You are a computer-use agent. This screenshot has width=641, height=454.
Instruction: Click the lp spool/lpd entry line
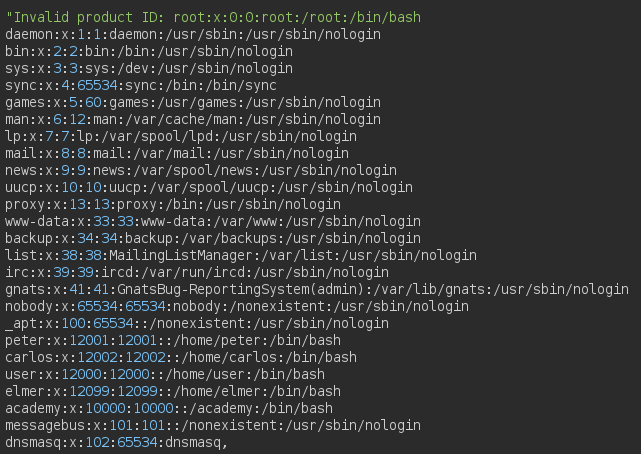point(181,136)
